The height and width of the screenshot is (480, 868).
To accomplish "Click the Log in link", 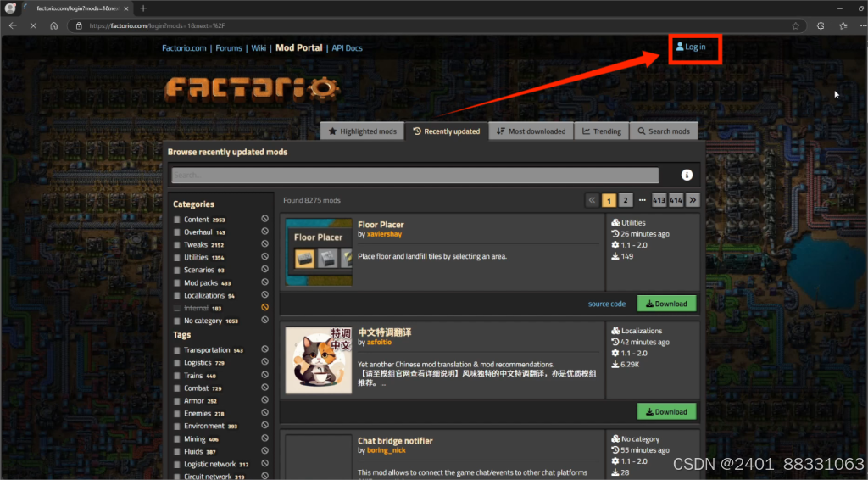I will pos(691,47).
